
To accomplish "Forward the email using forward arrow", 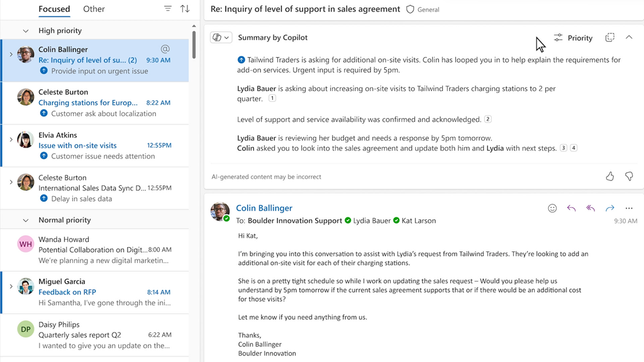I will point(609,208).
